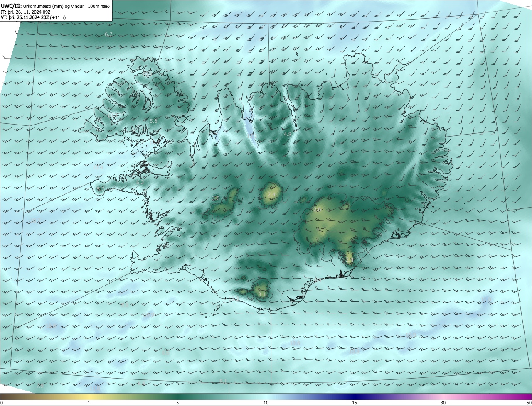Click the colorbar tick label '0'
This screenshot has width=532, height=406.
2,403
